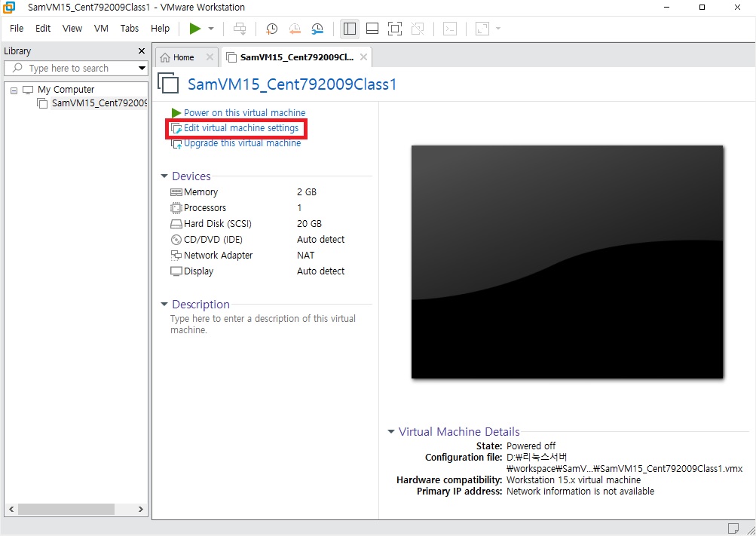Viewport: 756px width, 536px height.
Task: Click the Network Adapter device row
Action: (258, 256)
